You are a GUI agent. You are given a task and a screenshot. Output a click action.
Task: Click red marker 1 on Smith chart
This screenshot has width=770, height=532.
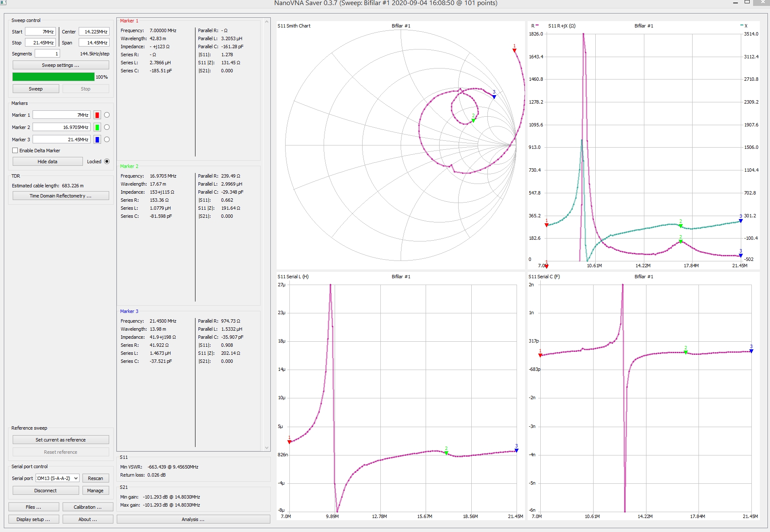[x=514, y=50]
